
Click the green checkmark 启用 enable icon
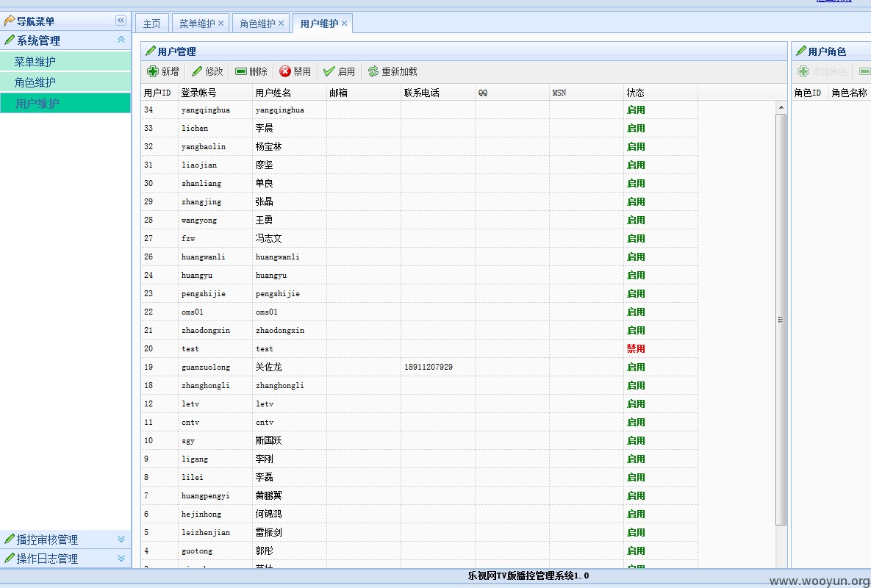[x=329, y=71]
